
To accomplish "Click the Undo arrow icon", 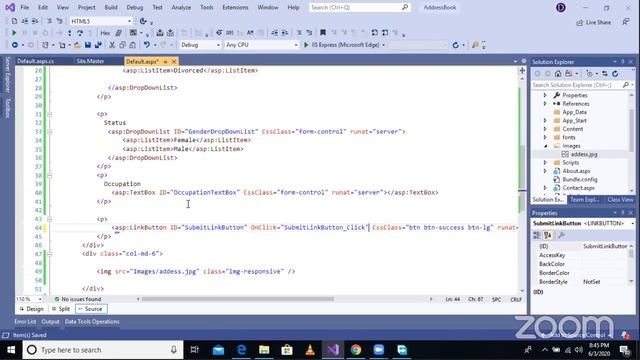I will pyautogui.click(x=147, y=45).
